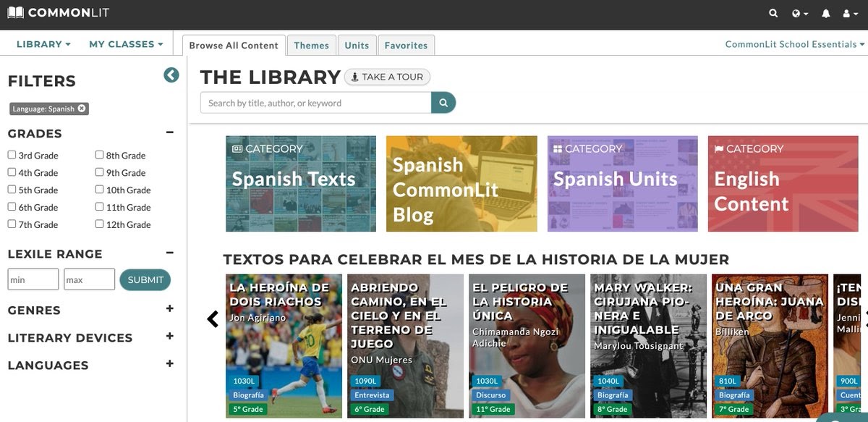
Task: Open Abriendo Camino text by ONU Mujeres
Action: [x=405, y=345]
